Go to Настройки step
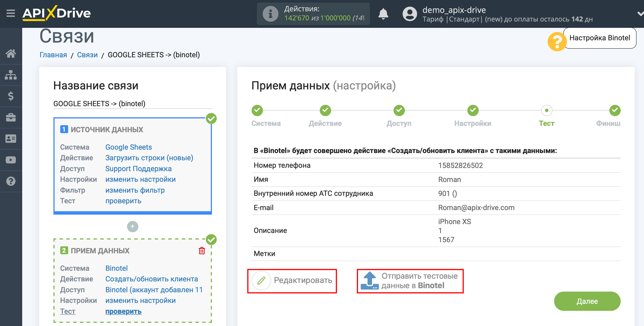This screenshot has width=644, height=326. click(473, 110)
